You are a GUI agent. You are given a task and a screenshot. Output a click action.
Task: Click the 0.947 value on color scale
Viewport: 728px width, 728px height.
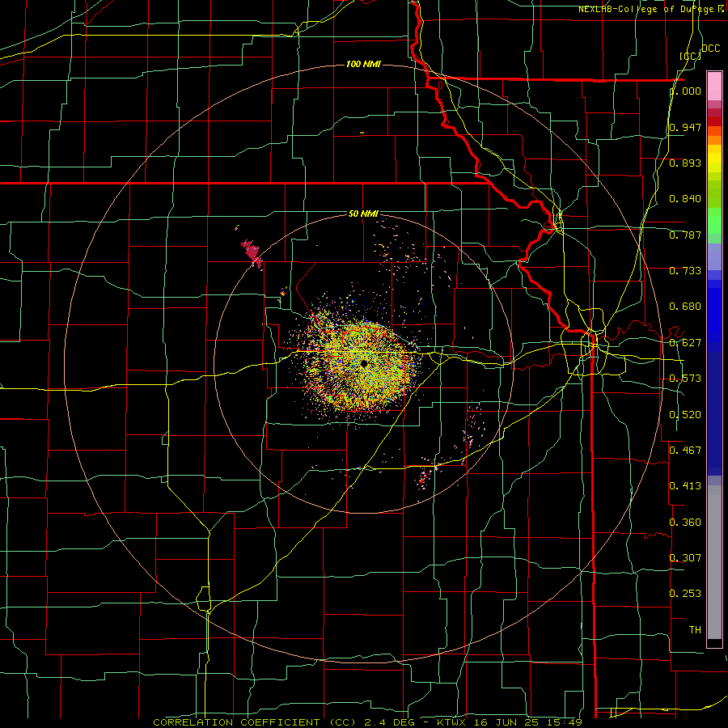tap(686, 127)
